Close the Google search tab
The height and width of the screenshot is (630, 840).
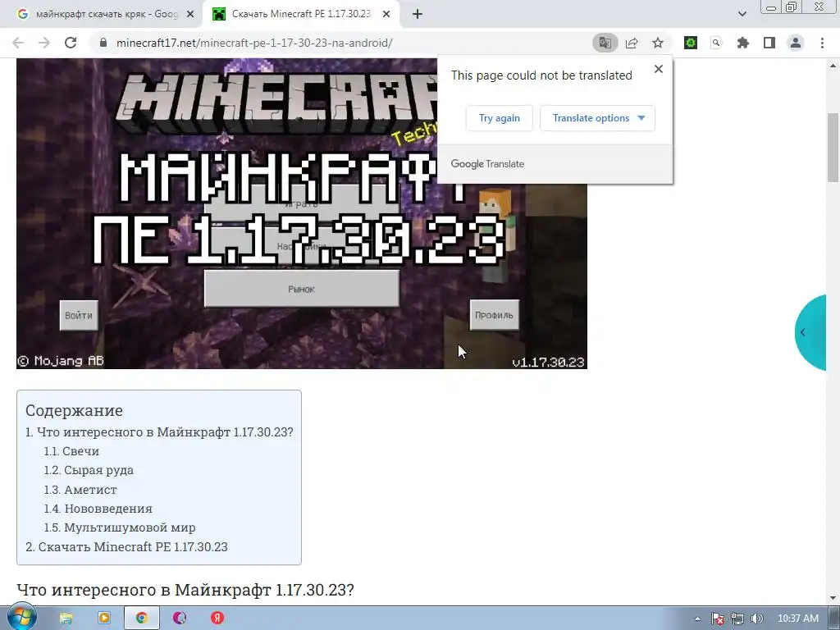pos(190,15)
